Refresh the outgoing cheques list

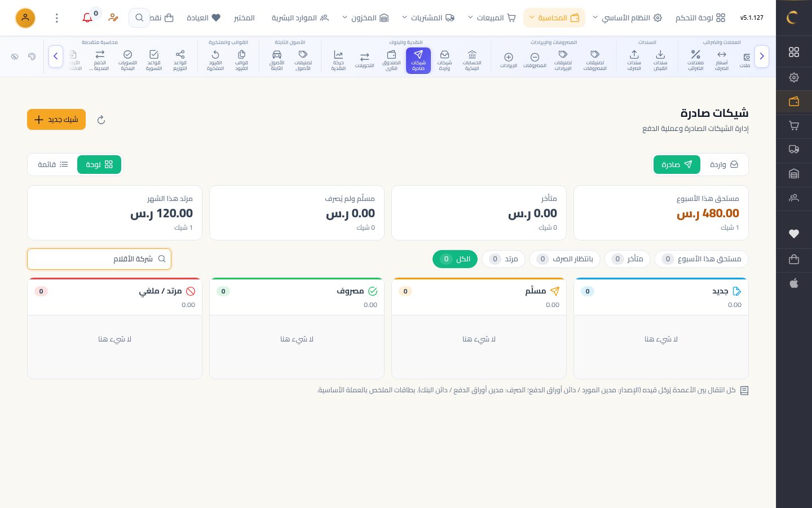(x=101, y=120)
